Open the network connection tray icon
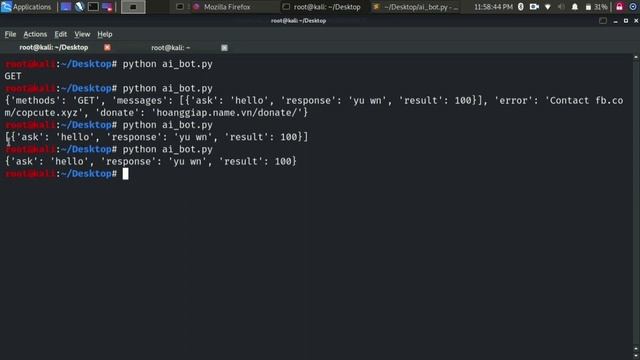This screenshot has height=360, width=640. click(548, 7)
